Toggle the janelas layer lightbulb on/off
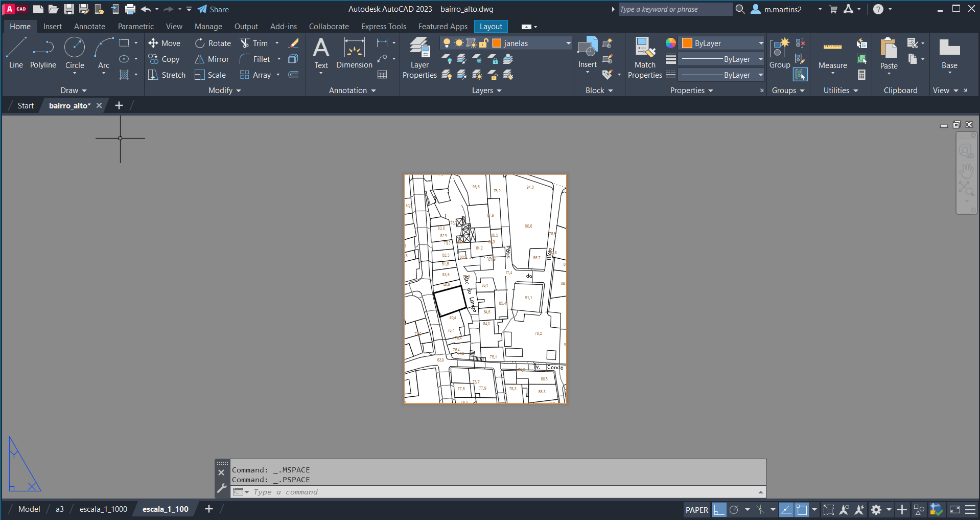 [x=447, y=43]
